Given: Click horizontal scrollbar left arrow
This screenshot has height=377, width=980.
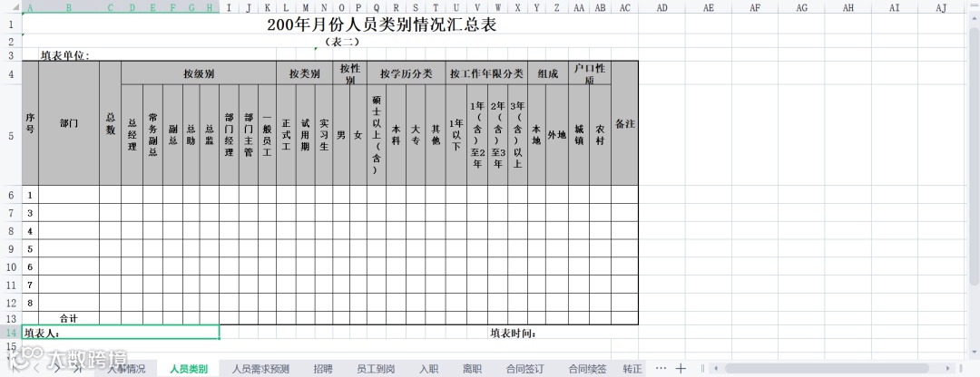Looking at the screenshot, I should pos(715,368).
